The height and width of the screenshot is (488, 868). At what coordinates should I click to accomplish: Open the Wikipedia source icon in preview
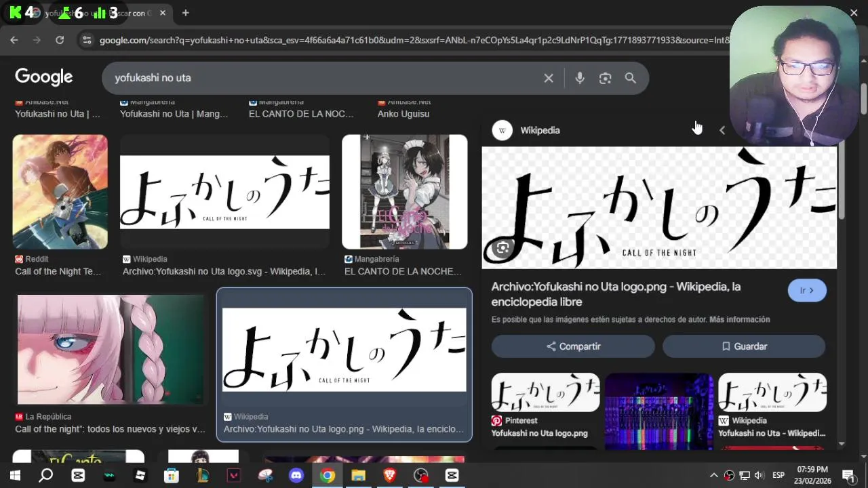502,130
